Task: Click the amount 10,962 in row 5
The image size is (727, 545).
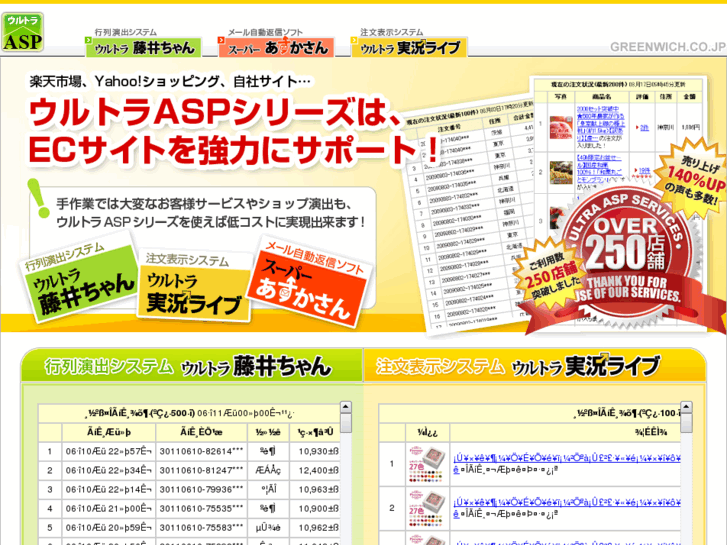Action: 319,527
